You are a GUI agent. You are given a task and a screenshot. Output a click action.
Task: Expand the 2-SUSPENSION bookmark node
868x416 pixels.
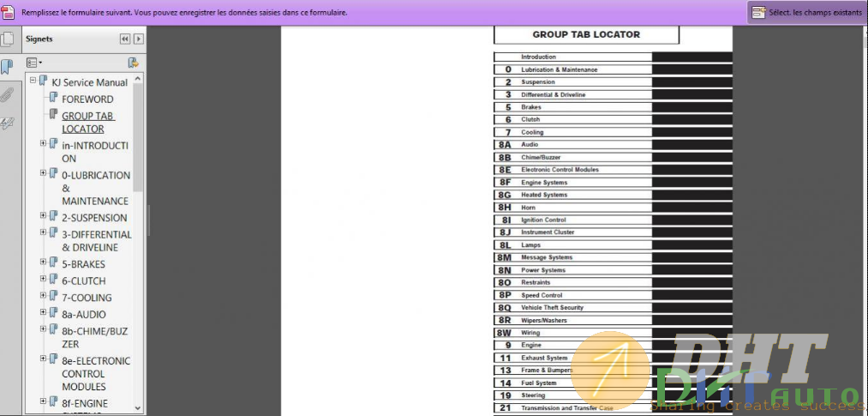(x=43, y=215)
